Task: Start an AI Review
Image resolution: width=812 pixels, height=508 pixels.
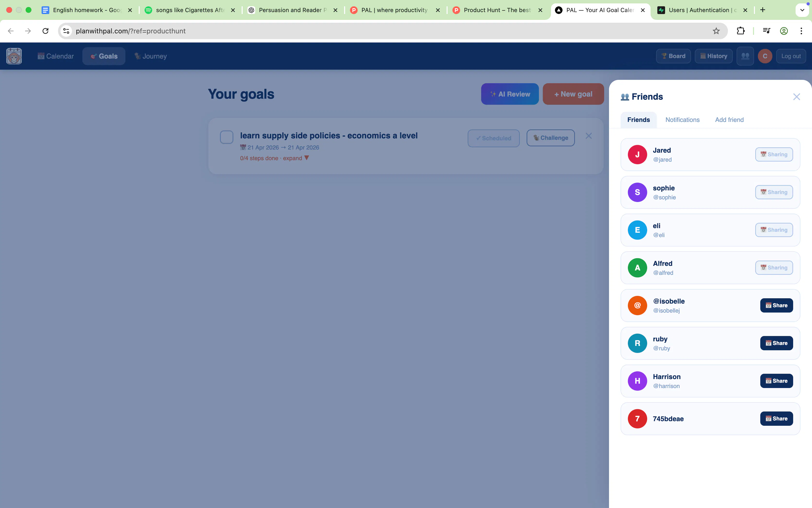Action: [x=510, y=94]
